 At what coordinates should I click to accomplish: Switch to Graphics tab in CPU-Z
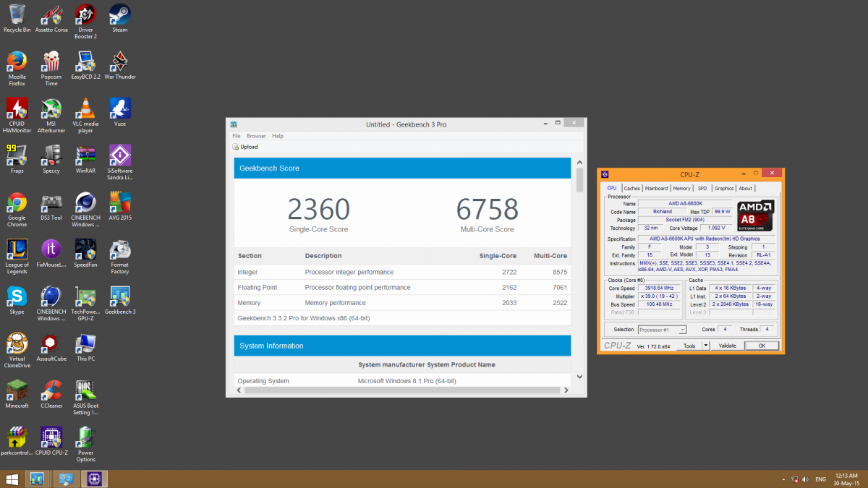tap(724, 189)
